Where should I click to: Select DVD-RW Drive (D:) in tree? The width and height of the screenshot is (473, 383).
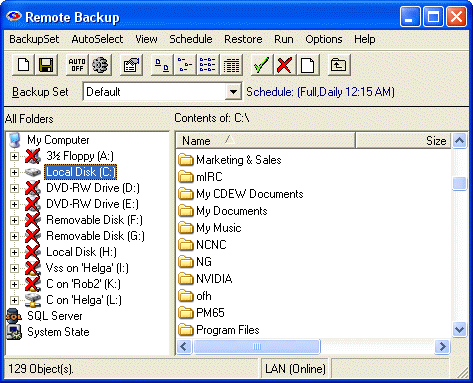tap(93, 188)
